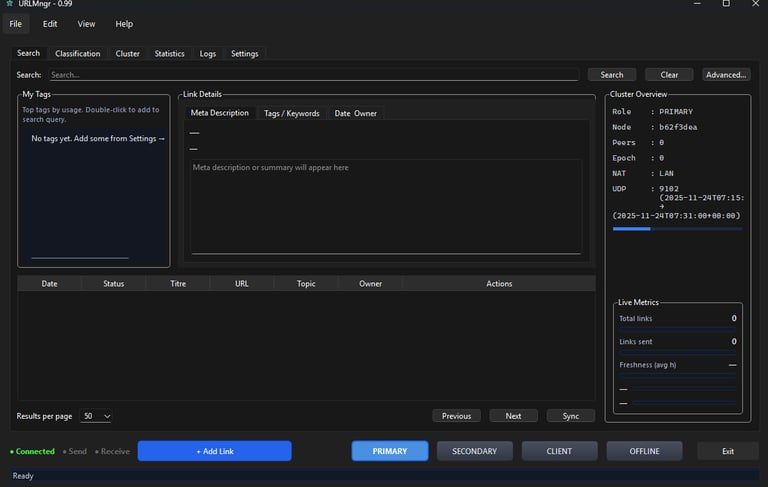Image resolution: width=768 pixels, height=487 pixels.
Task: Click the URLMngr app icon in title bar
Action: pyautogui.click(x=9, y=3)
